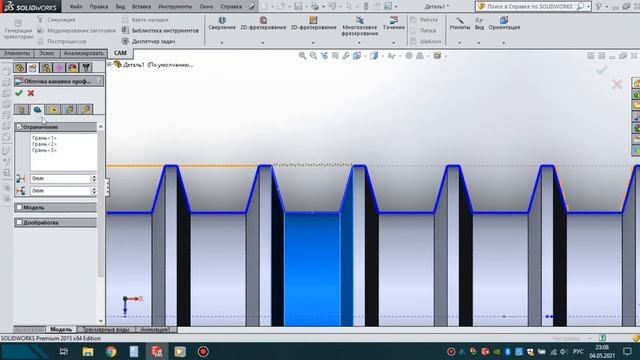Enable the Модель checkbox

pos(19,207)
